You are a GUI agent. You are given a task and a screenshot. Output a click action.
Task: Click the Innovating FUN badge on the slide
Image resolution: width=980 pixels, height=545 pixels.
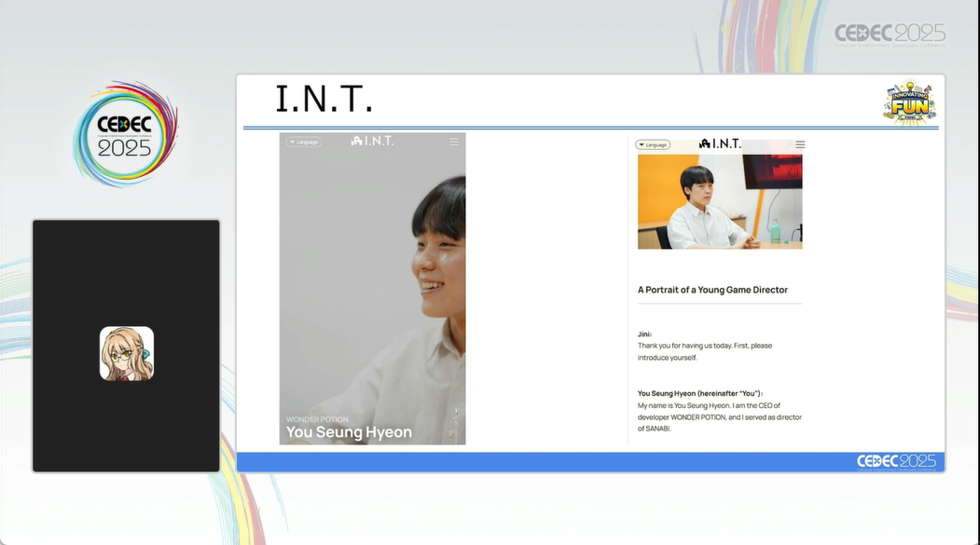tap(909, 102)
